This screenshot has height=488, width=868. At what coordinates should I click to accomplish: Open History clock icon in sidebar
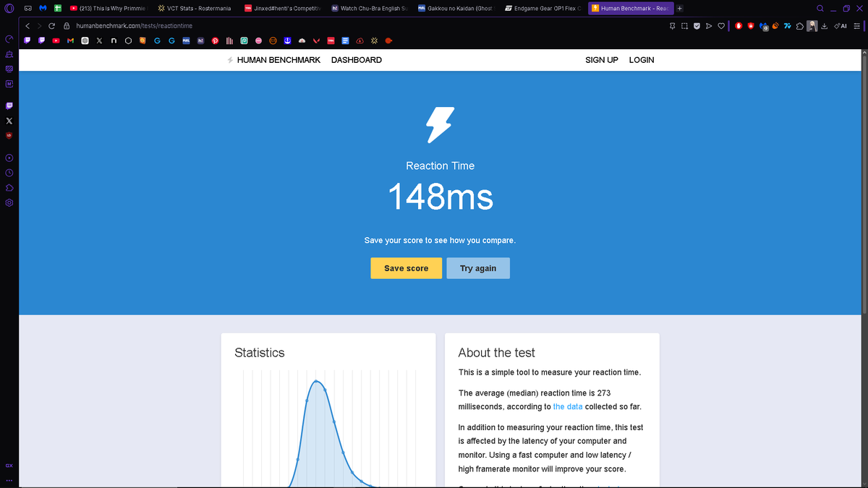click(9, 173)
